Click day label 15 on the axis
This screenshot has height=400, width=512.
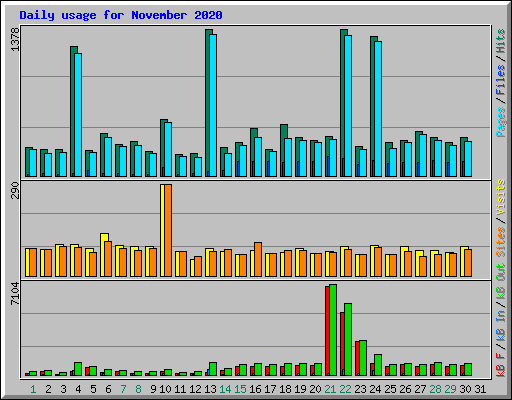coord(240,389)
